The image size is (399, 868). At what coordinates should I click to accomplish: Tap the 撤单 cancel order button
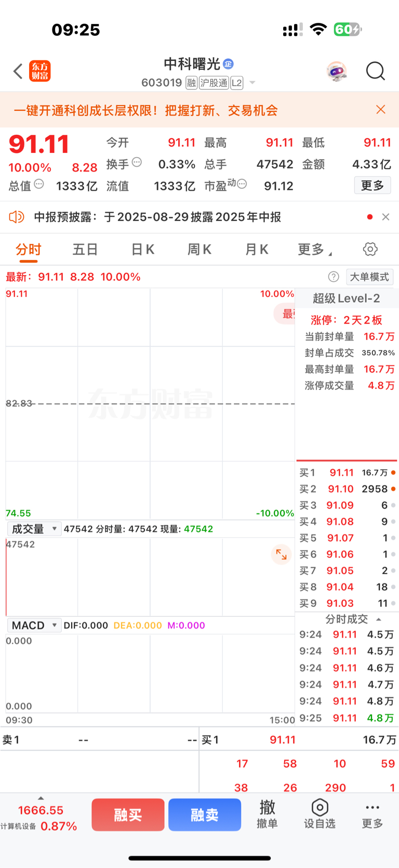[267, 814]
